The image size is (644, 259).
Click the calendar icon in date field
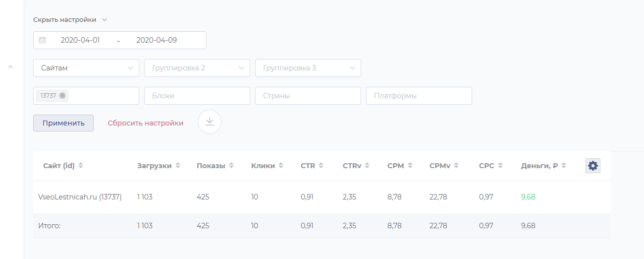(43, 40)
